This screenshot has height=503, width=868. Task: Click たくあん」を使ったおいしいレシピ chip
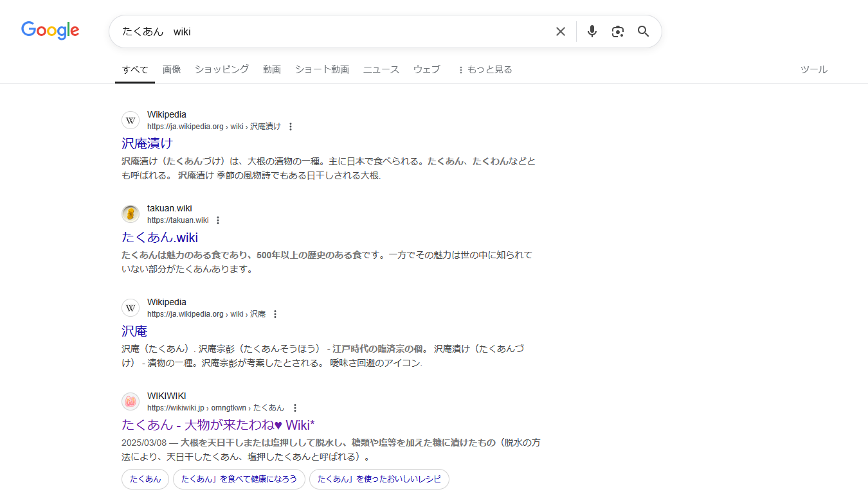click(379, 479)
